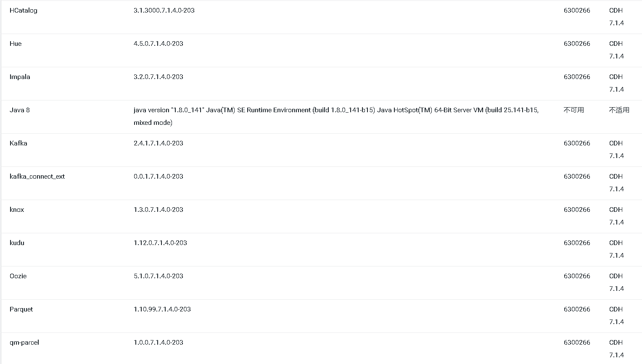Screen dimensions: 642x364
Task: Select the Hue component row label
Action: (x=16, y=44)
